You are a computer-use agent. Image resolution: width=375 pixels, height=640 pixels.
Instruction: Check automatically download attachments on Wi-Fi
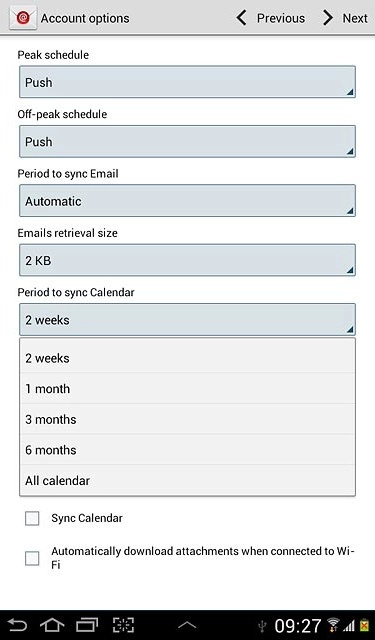(32, 558)
